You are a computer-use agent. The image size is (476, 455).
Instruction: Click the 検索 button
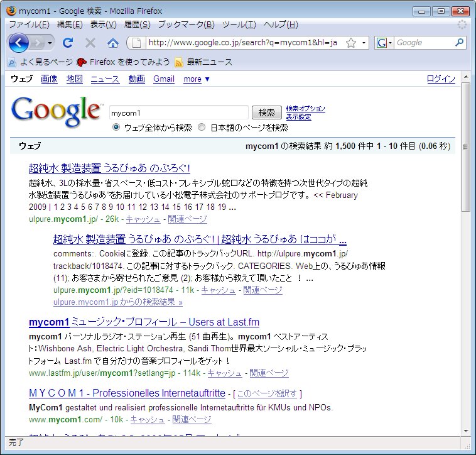(266, 112)
